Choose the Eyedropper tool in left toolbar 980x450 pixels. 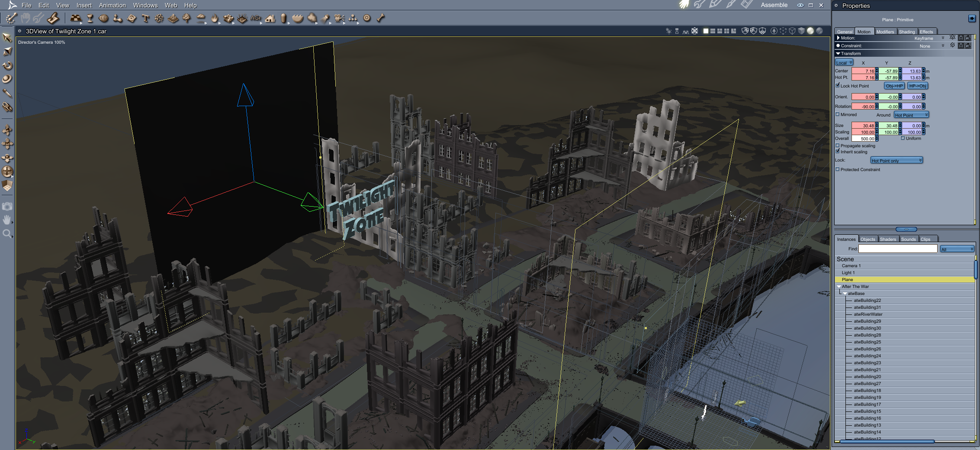[x=7, y=93]
